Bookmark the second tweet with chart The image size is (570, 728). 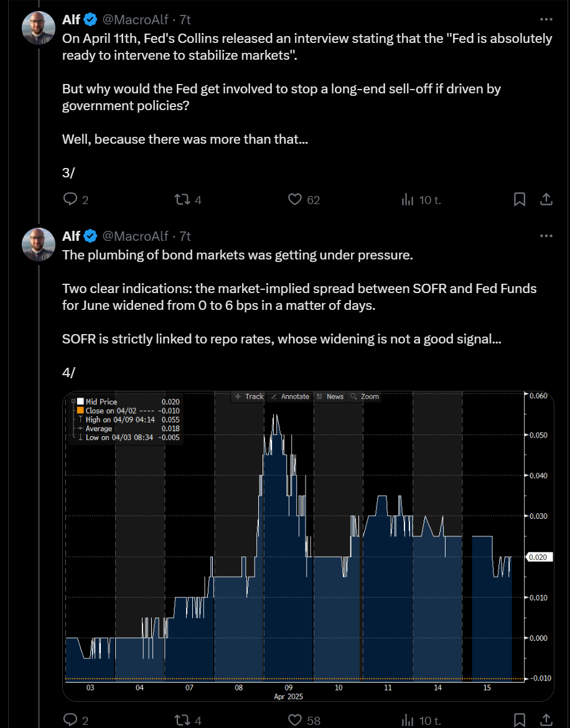(x=520, y=720)
